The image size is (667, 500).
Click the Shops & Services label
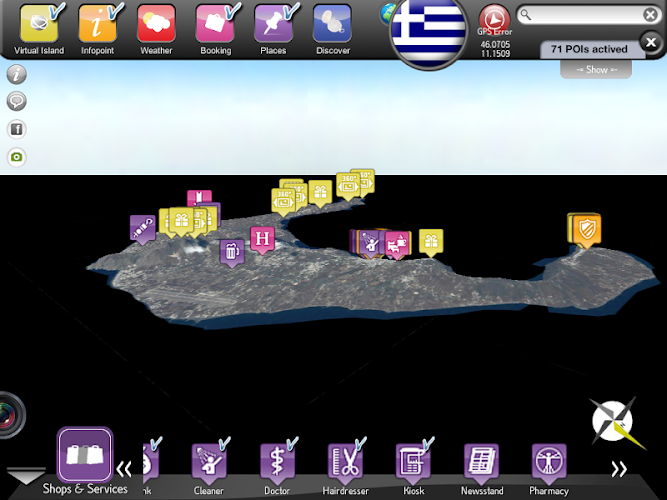(85, 489)
